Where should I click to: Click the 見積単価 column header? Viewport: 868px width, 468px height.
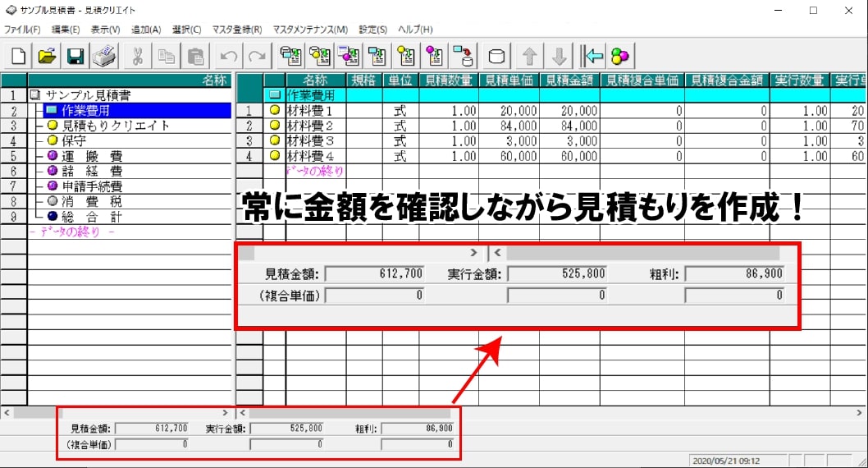509,80
